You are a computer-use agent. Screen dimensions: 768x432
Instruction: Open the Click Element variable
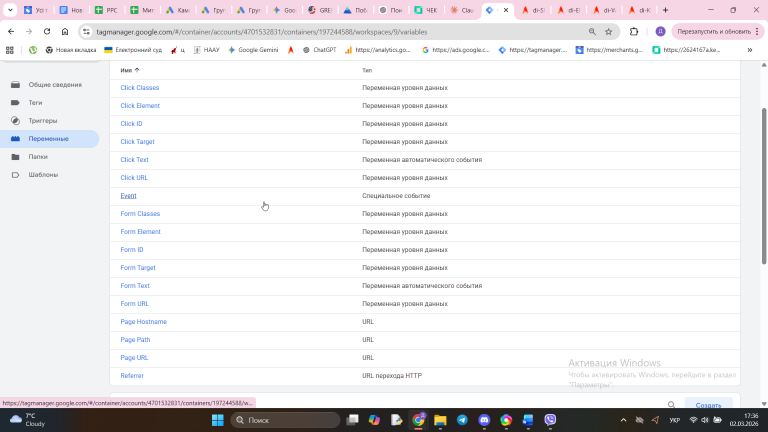tap(140, 106)
